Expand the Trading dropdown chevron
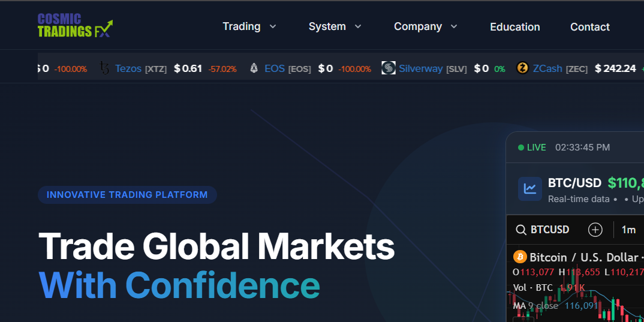The height and width of the screenshot is (322, 644). click(x=272, y=27)
